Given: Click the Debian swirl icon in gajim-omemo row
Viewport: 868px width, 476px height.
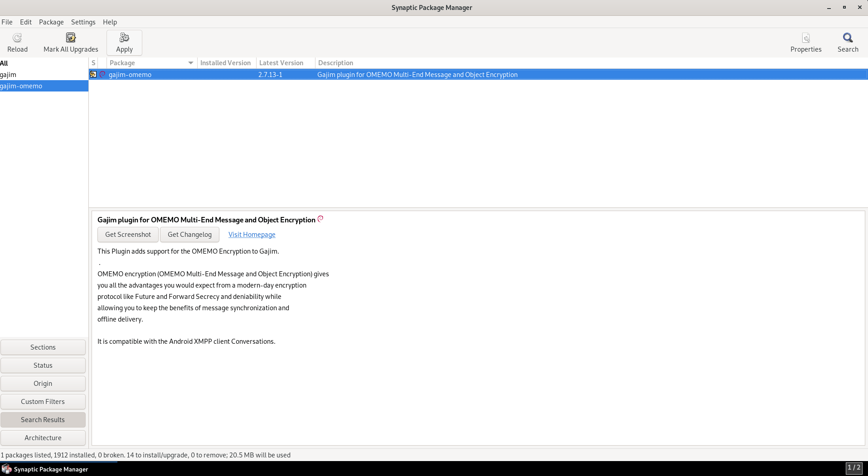Looking at the screenshot, I should point(102,74).
